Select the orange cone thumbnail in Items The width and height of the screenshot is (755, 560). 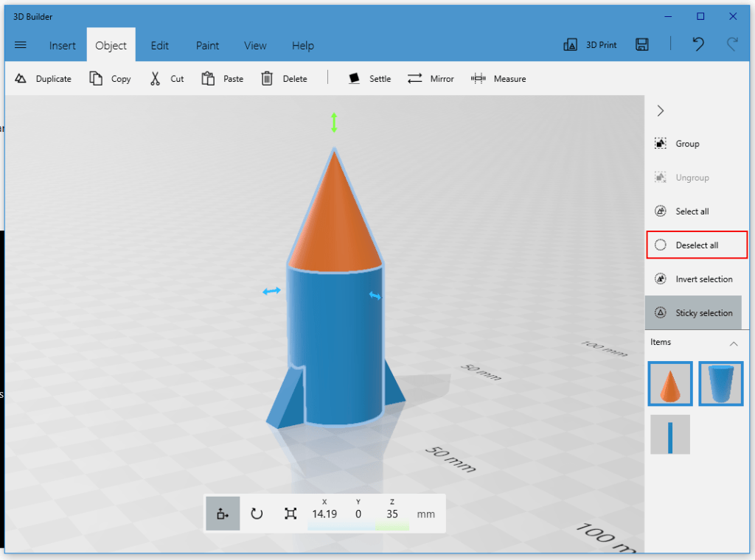tap(669, 383)
